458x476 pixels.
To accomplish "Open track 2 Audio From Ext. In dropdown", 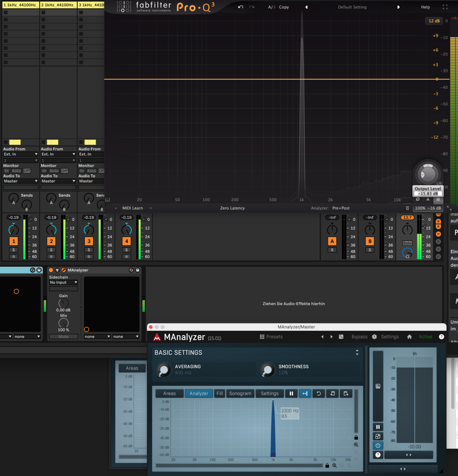I will tap(58, 154).
